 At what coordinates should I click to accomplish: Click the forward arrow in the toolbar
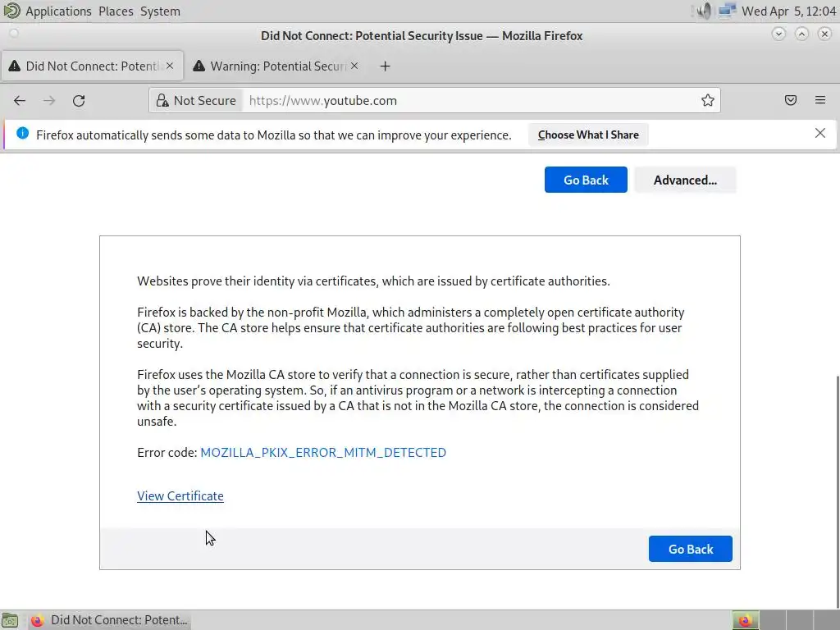[49, 101]
